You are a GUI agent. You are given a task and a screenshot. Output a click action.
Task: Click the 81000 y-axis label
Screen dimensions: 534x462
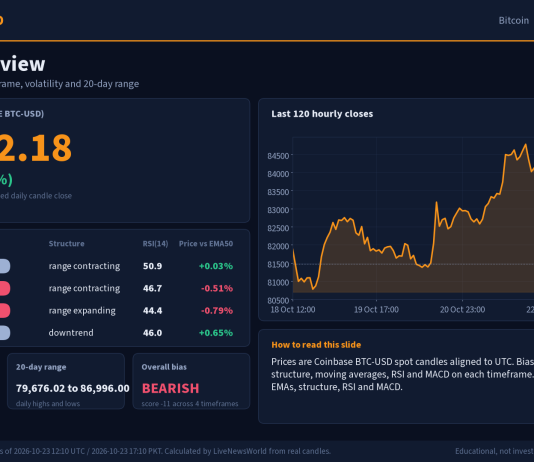coord(278,282)
